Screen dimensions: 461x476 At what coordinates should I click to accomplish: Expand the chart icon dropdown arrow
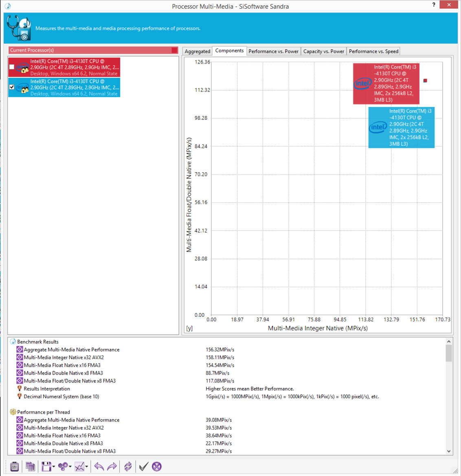coord(87,467)
